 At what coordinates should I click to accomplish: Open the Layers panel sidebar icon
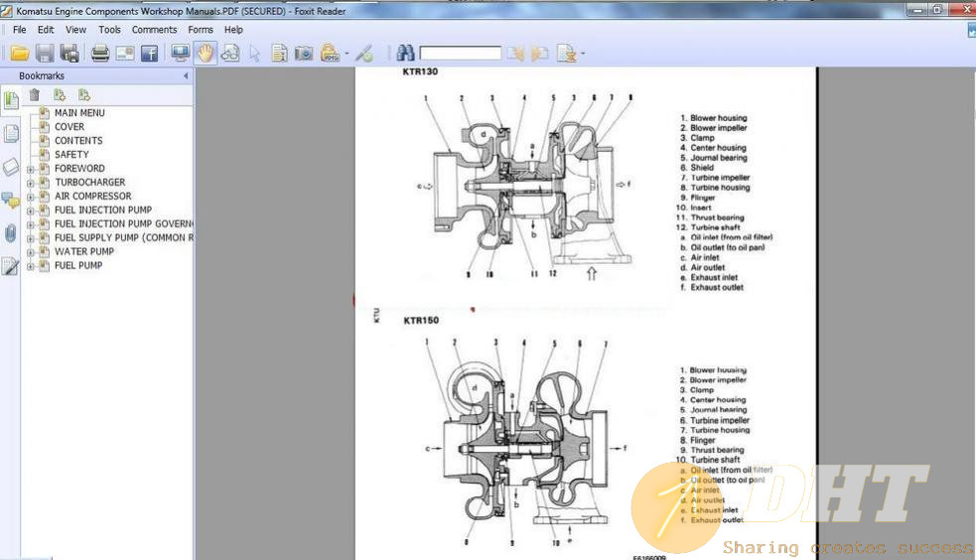point(11,167)
